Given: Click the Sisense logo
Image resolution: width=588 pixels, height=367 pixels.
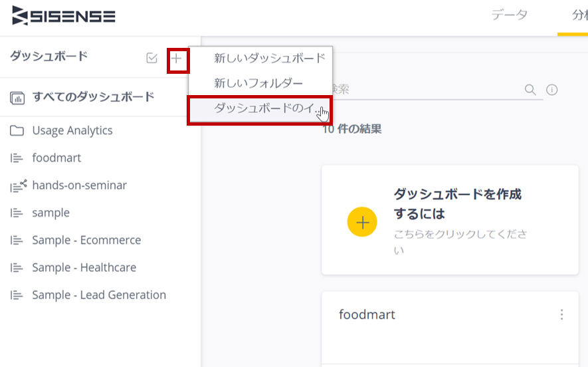Looking at the screenshot, I should coord(63,16).
